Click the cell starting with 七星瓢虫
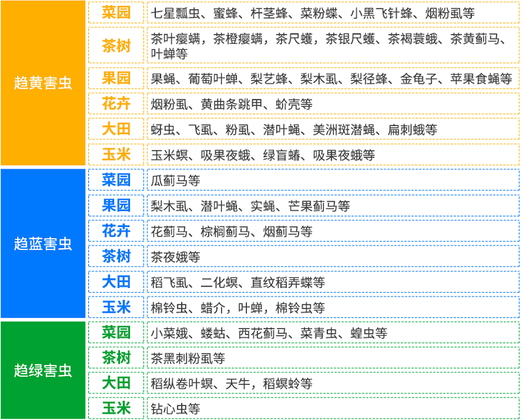523x420 pixels. (x=332, y=13)
